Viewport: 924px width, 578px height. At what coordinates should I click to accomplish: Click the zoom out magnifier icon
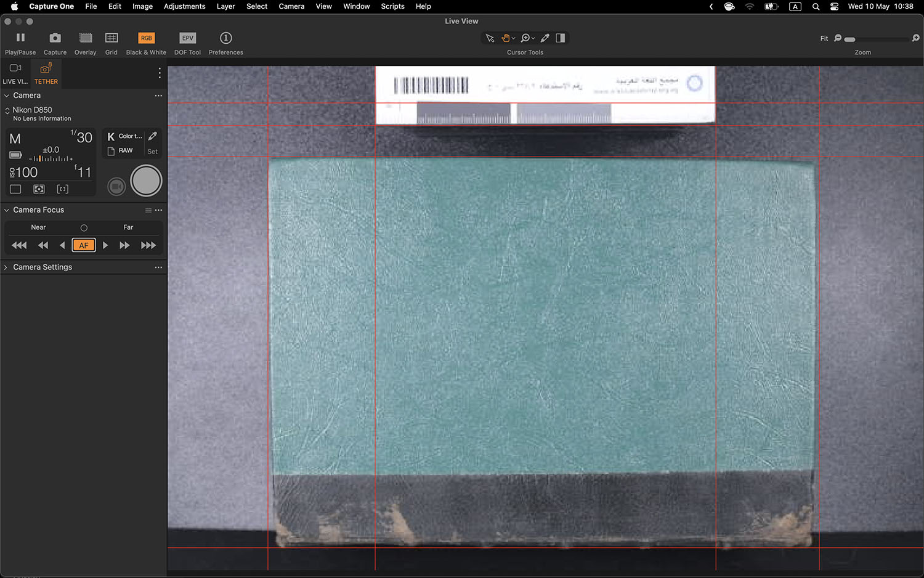tap(838, 38)
